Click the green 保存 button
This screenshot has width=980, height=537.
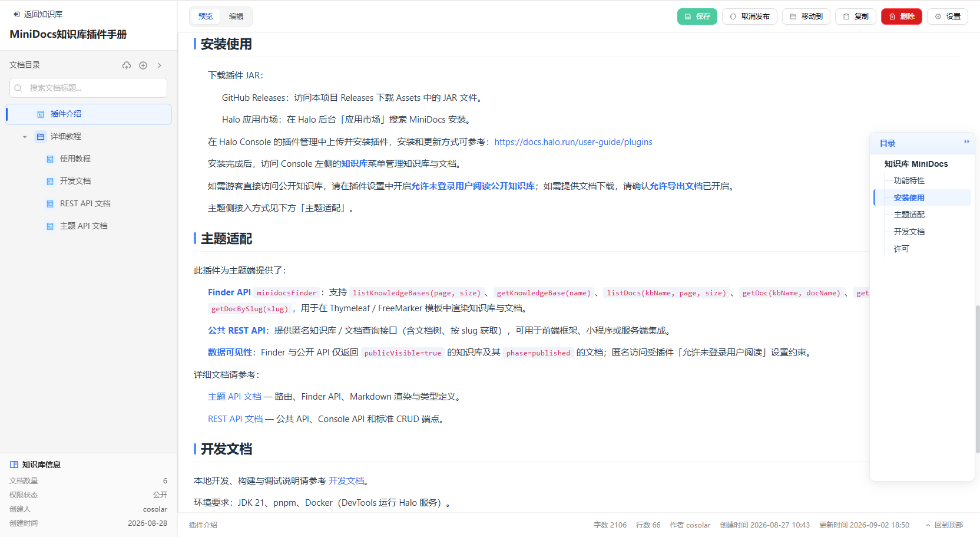point(697,17)
